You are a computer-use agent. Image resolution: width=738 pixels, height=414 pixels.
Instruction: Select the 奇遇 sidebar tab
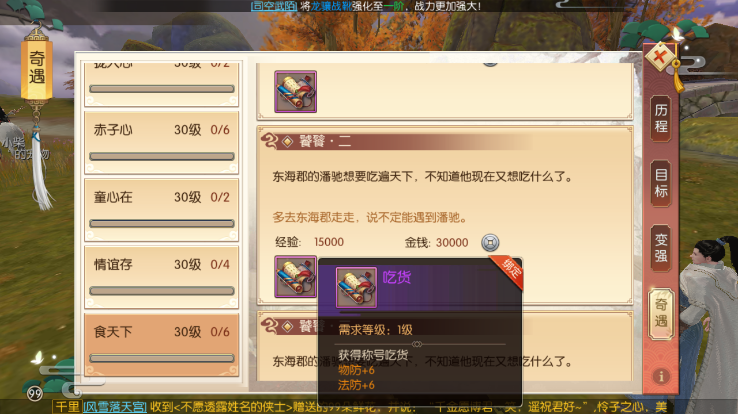pos(661,313)
